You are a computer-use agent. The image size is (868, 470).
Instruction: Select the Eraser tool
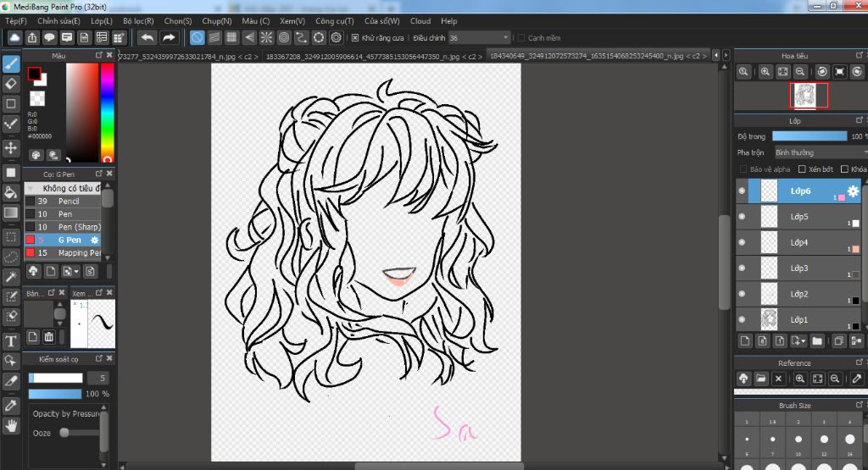coord(11,84)
